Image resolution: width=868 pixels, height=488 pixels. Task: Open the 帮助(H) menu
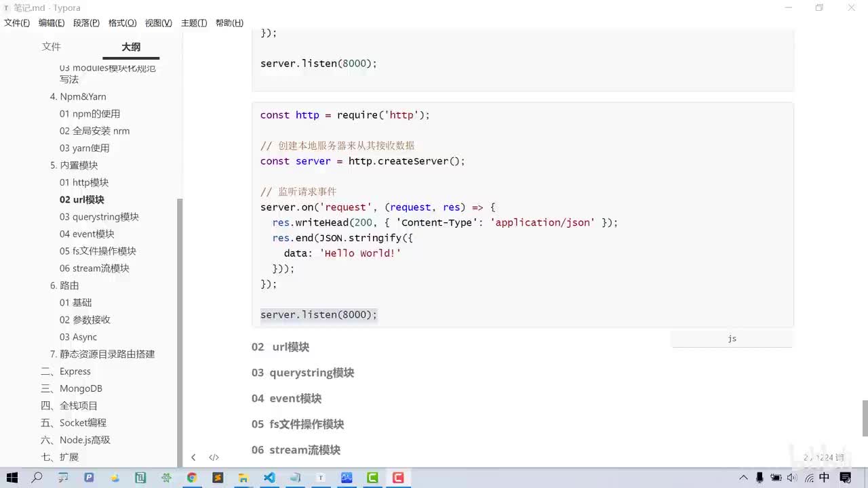click(229, 23)
